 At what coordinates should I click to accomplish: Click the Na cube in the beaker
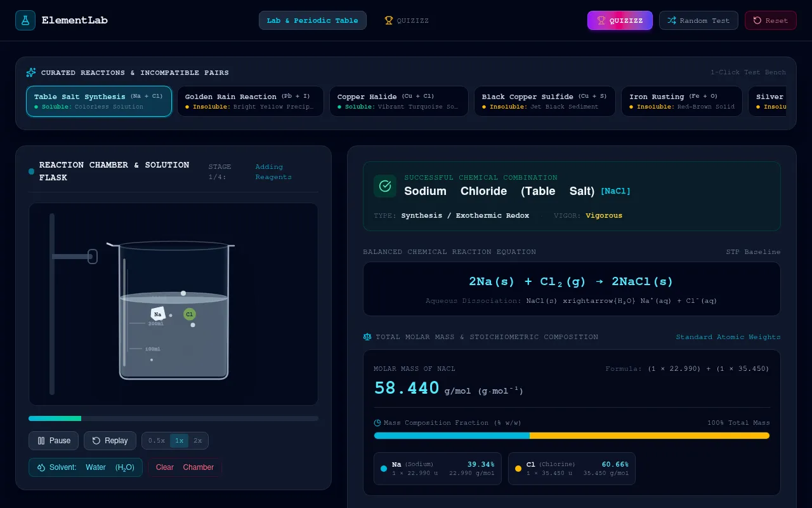click(158, 314)
